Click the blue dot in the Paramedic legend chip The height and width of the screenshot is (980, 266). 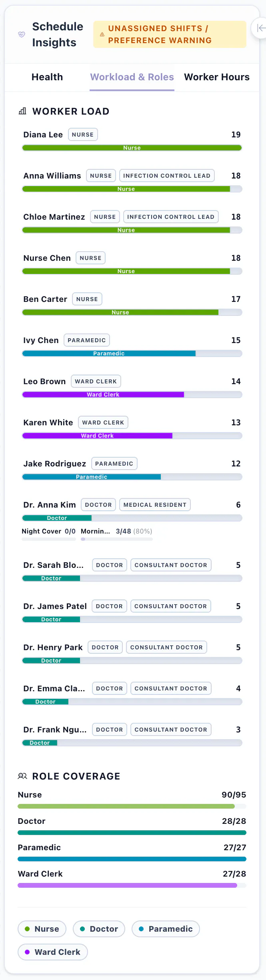(x=141, y=929)
